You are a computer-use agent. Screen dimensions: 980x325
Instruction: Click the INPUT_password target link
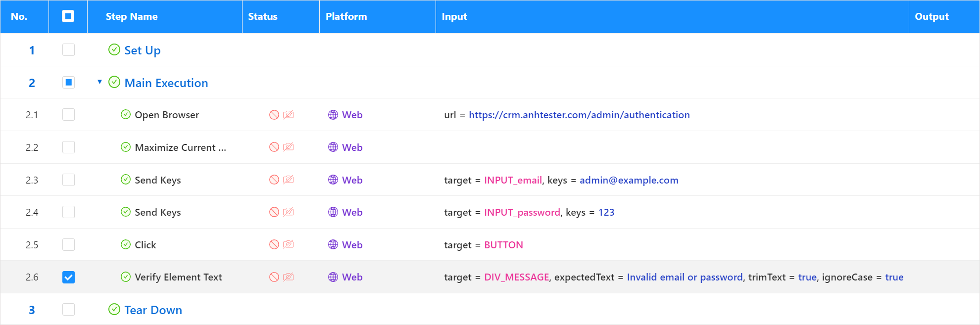tap(522, 212)
